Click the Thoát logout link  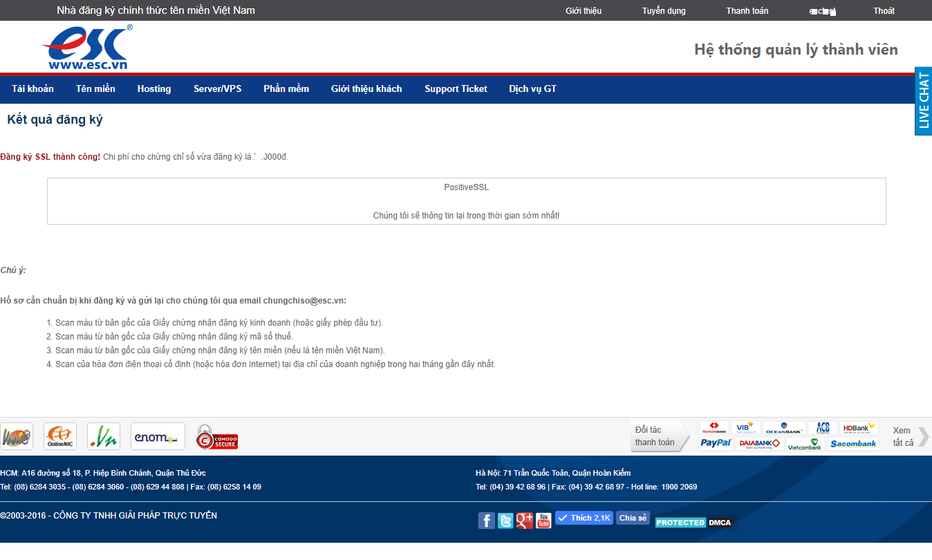(884, 10)
